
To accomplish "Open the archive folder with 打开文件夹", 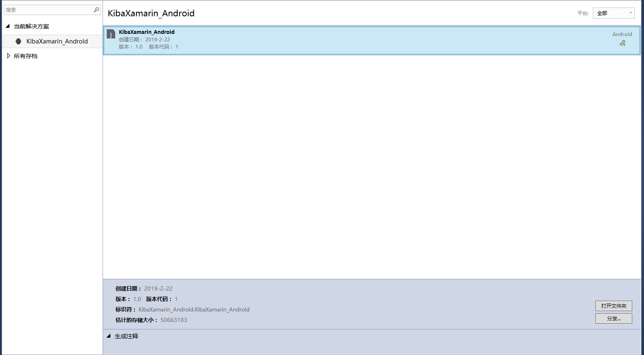I will [614, 306].
